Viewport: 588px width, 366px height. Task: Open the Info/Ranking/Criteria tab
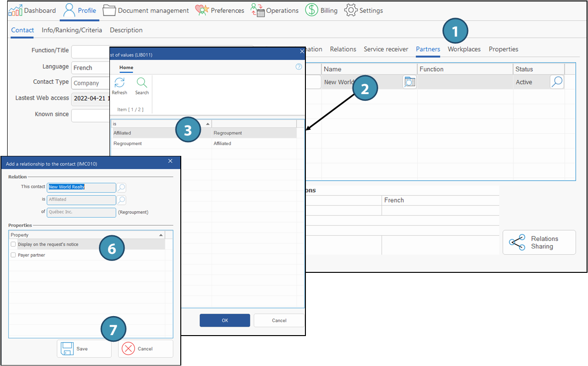tap(72, 30)
